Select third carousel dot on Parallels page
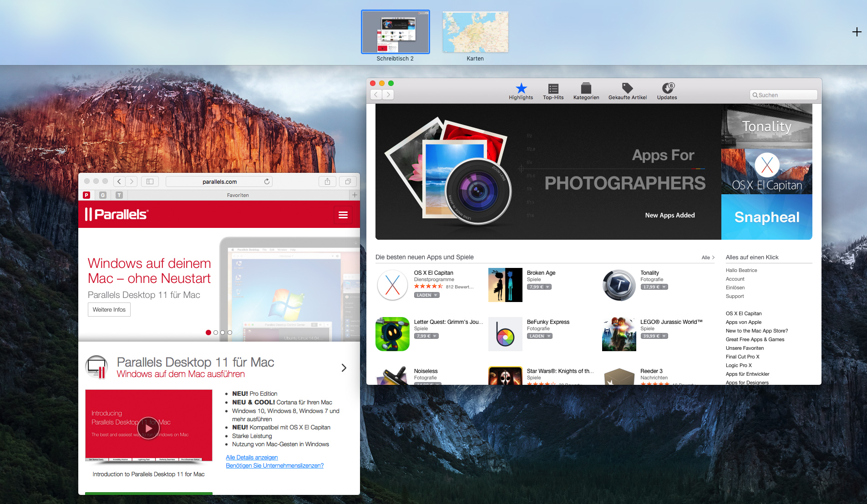Screen dimensions: 867x504 tap(223, 333)
